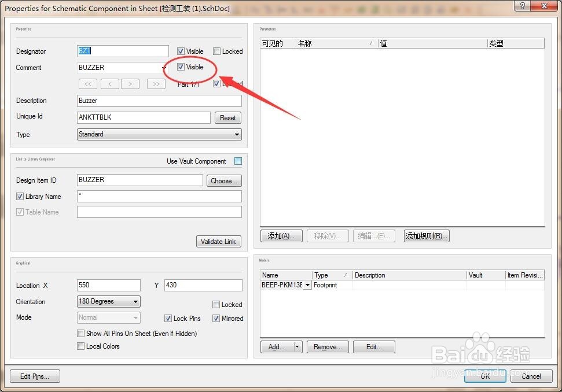Image resolution: width=562 pixels, height=392 pixels.
Task: Click the first part << button
Action: [x=88, y=84]
